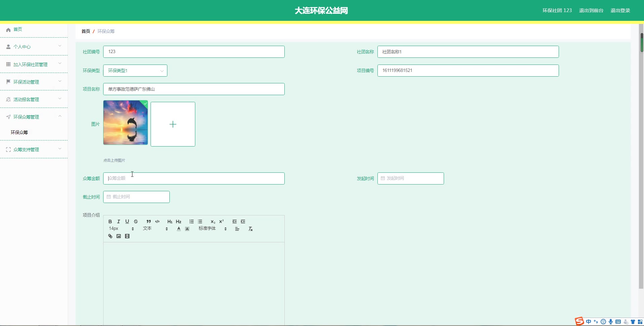644x326 pixels.
Task: Switch Sogou Chinese/English input mode
Action: click(589, 322)
